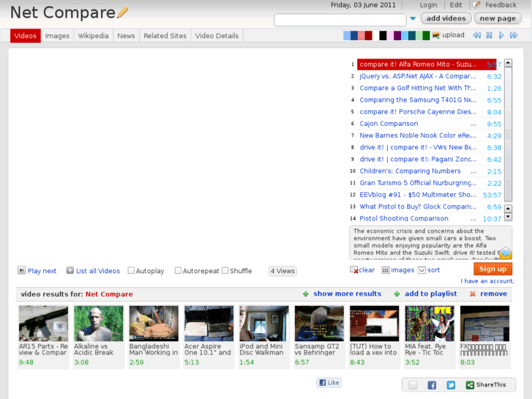Click the pencil edit icon beside Net Compare title
Screen dimensions: 532x399
coord(122,12)
